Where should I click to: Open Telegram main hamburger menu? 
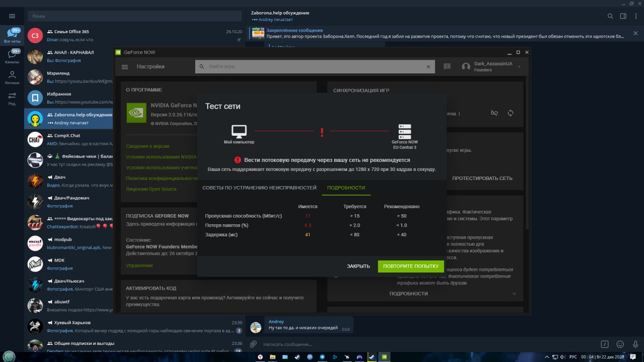pyautogui.click(x=12, y=16)
